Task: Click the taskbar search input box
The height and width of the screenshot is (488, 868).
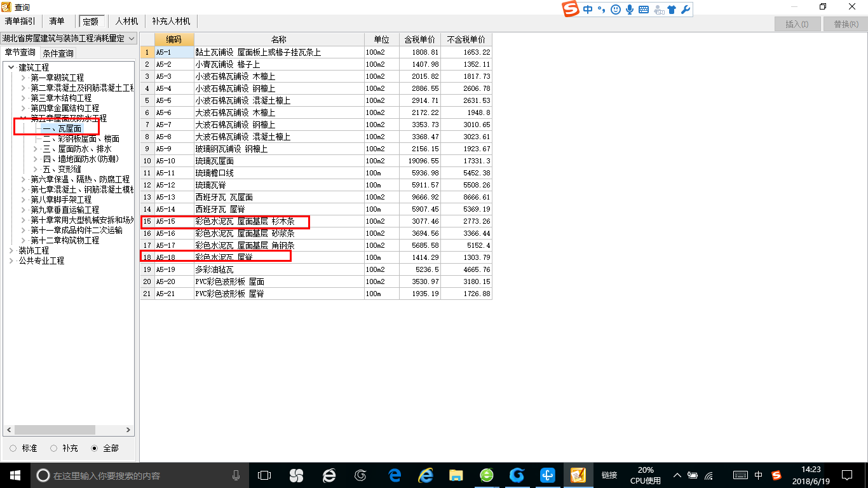Action: click(x=139, y=475)
